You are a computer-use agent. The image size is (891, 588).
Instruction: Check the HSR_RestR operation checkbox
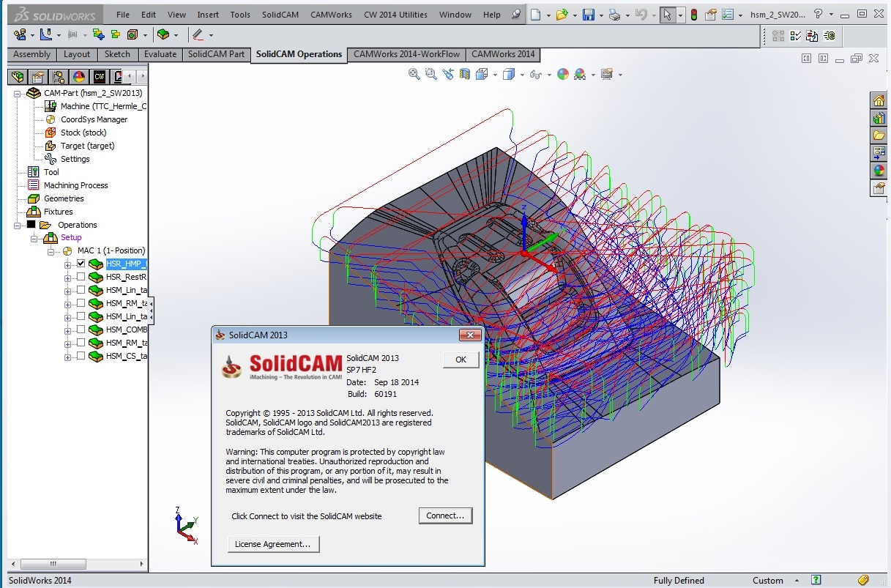(81, 277)
